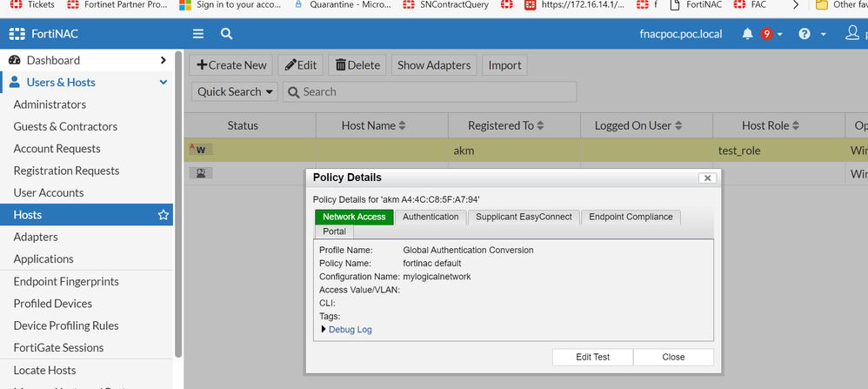Click Show Adapters button
The width and height of the screenshot is (868, 389).
(x=434, y=64)
